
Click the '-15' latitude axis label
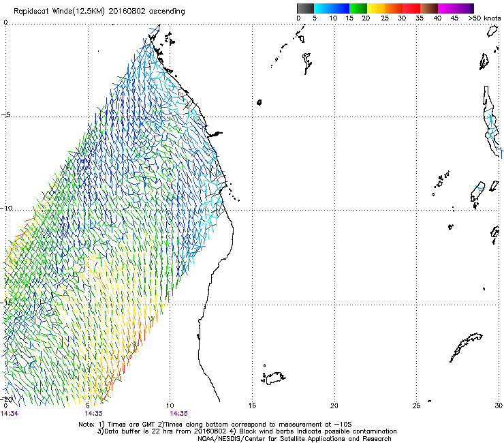(x=7, y=303)
